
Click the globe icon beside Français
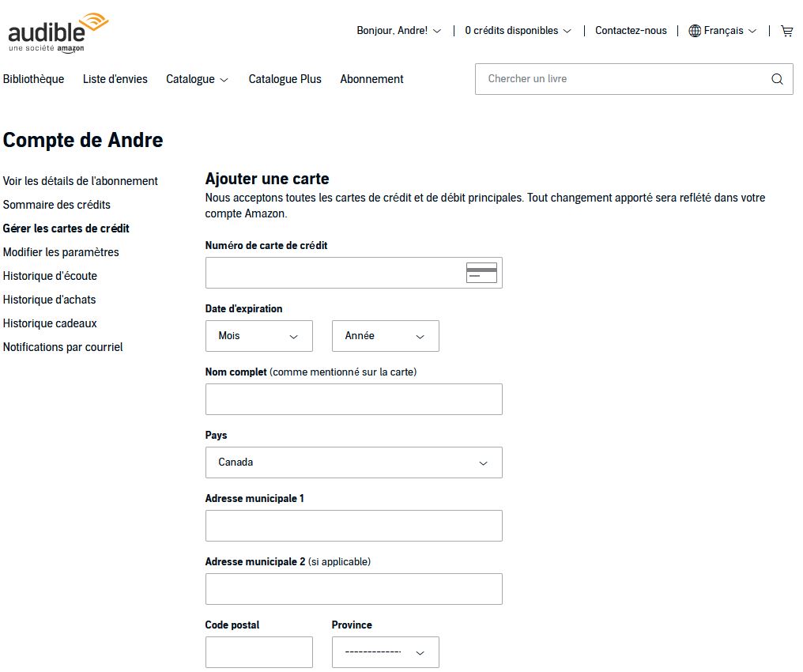[x=694, y=31]
